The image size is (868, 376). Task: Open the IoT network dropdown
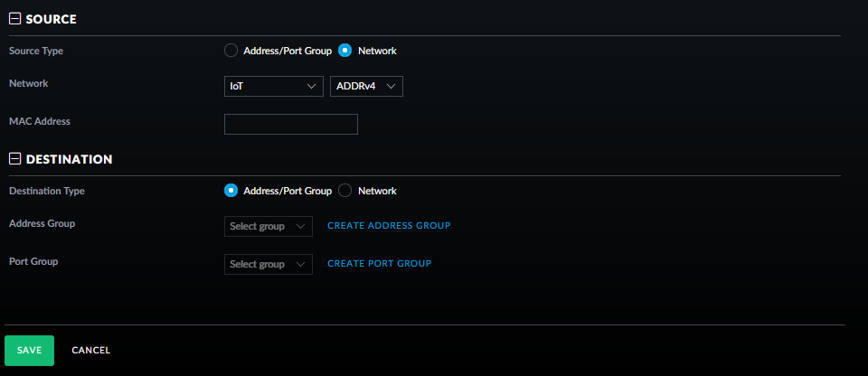(x=273, y=86)
